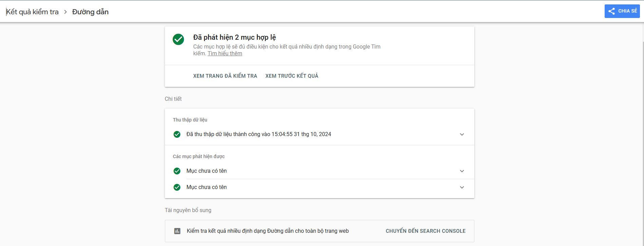644x246 pixels.
Task: Click the CHIA SẺ share button
Action: [x=622, y=11]
